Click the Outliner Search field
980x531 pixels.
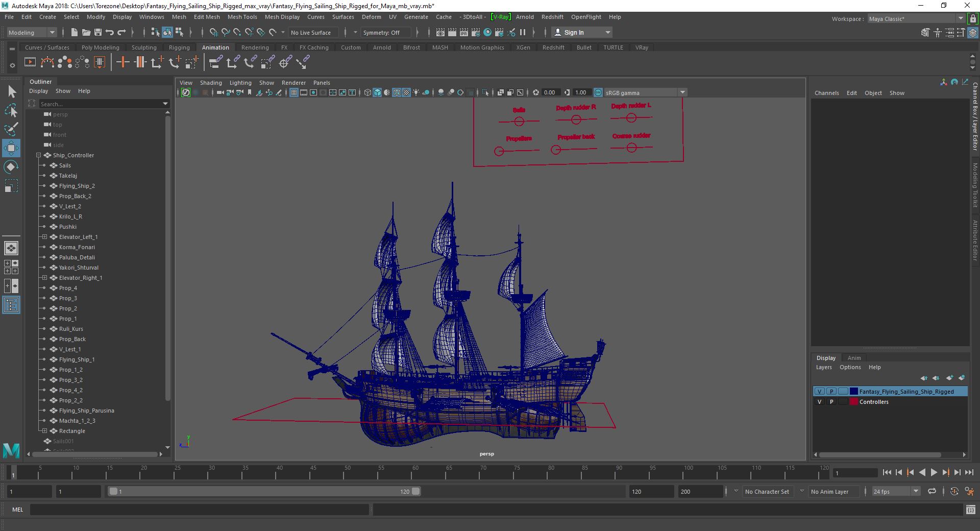point(101,104)
